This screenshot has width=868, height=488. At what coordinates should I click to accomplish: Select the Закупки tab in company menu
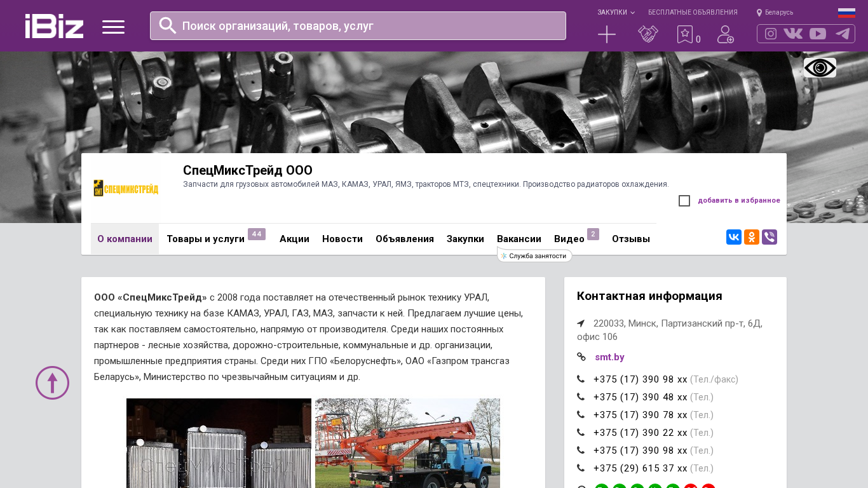pyautogui.click(x=465, y=239)
